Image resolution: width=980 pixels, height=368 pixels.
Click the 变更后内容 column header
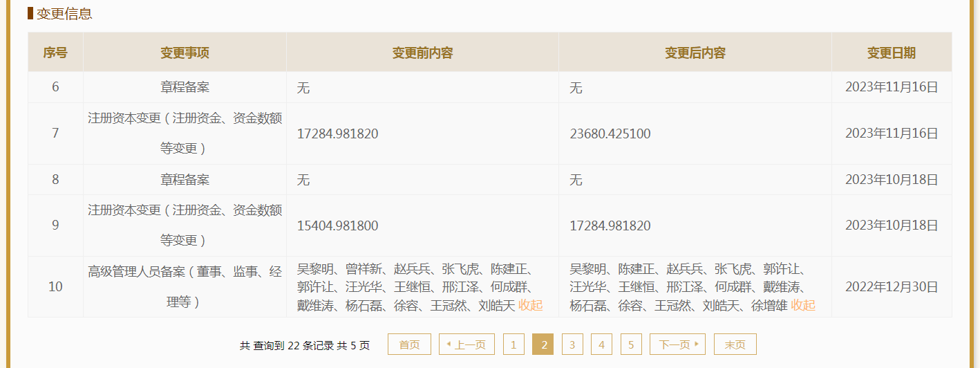coord(695,53)
